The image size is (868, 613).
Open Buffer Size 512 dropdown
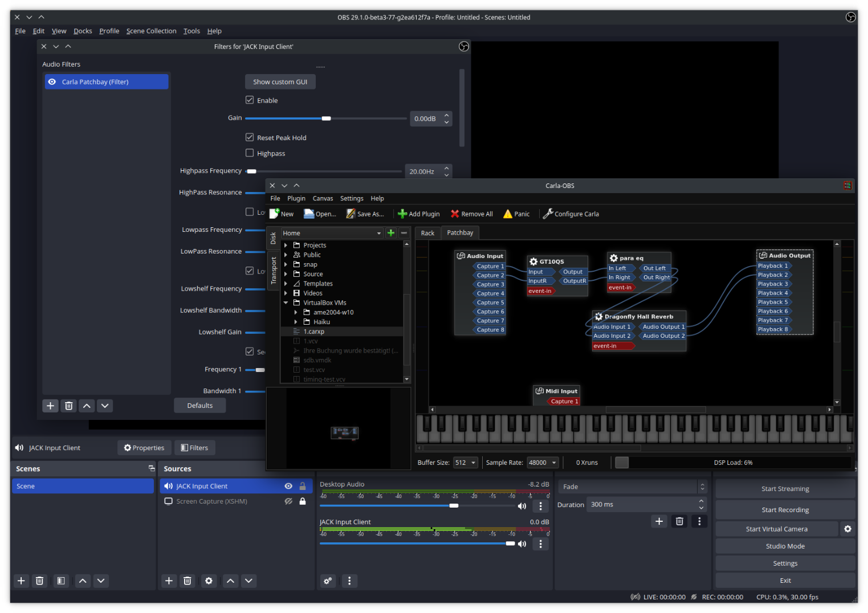466,463
